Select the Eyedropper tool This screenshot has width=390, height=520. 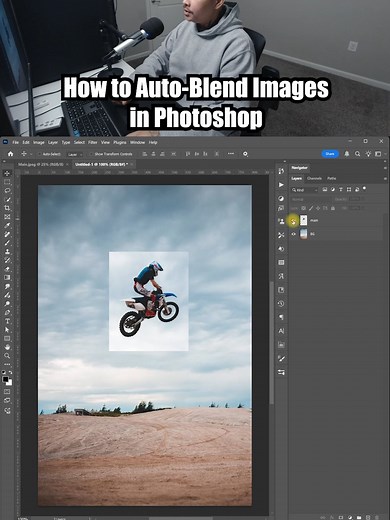[7, 225]
